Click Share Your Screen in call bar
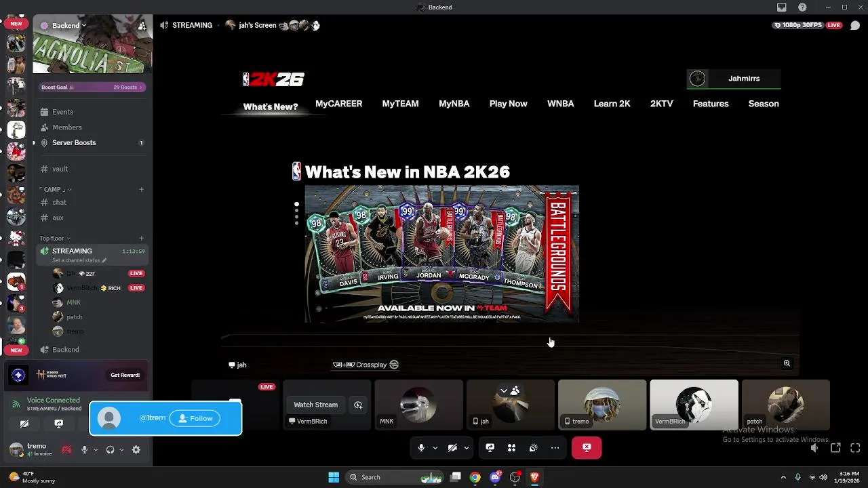This screenshot has width=868, height=488. pos(490,447)
